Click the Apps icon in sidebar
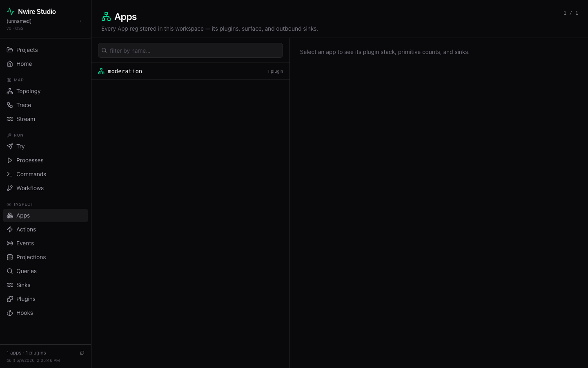The height and width of the screenshot is (368, 588). point(10,215)
